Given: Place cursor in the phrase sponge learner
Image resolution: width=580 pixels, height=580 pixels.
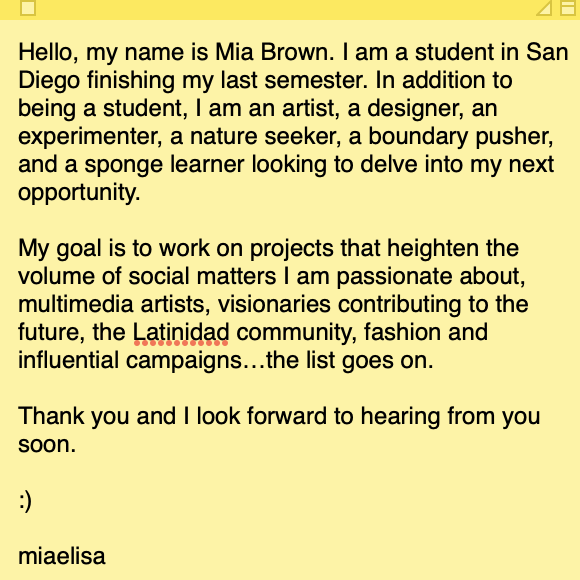Looking at the screenshot, I should pos(164,165).
